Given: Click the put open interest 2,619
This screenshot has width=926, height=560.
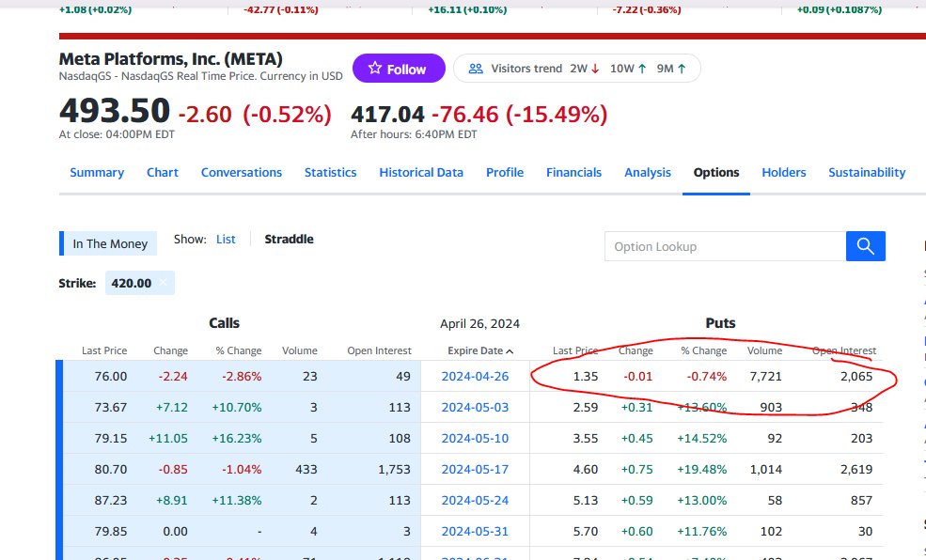Looking at the screenshot, I should coord(856,469).
